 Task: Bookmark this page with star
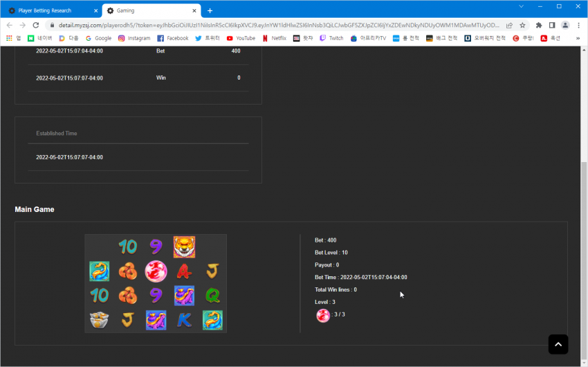522,25
